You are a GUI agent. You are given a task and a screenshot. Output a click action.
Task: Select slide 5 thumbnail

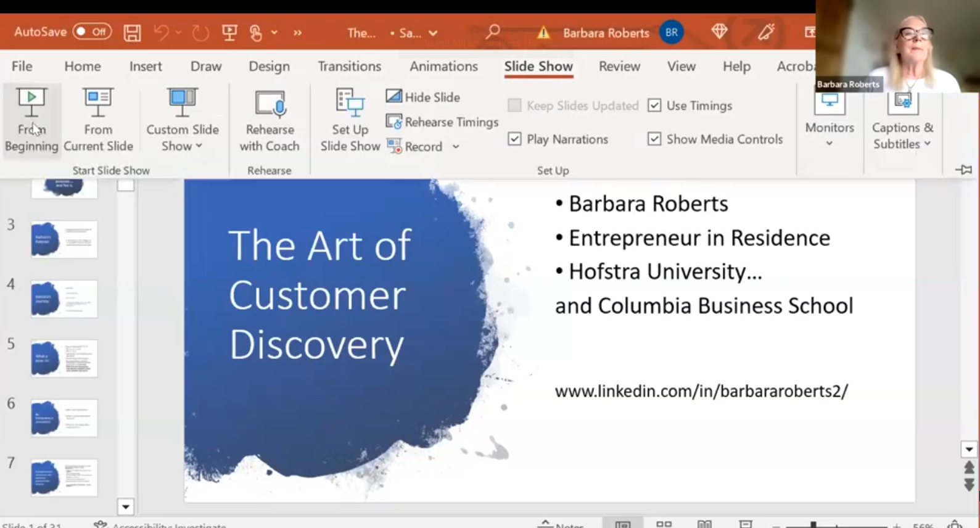tap(64, 358)
